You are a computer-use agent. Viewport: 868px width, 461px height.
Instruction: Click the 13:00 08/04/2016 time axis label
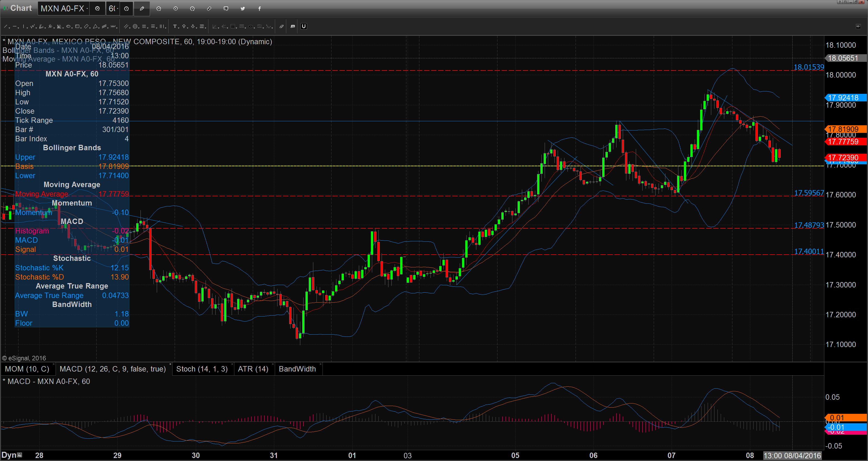792,456
